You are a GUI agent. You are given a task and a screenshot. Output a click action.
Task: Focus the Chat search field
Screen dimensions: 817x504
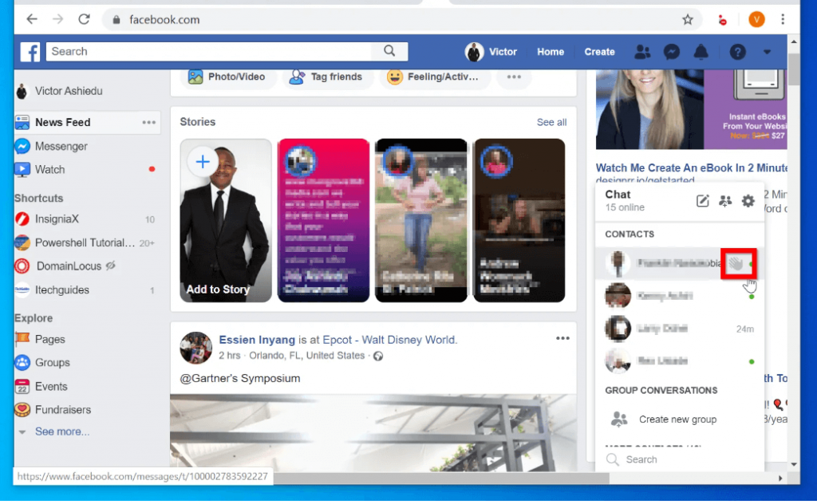(x=680, y=459)
